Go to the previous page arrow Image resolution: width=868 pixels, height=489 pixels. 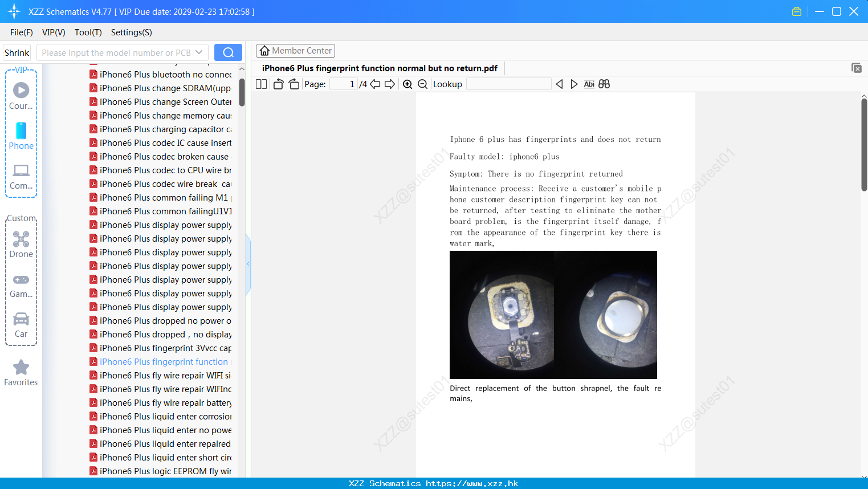(x=375, y=84)
